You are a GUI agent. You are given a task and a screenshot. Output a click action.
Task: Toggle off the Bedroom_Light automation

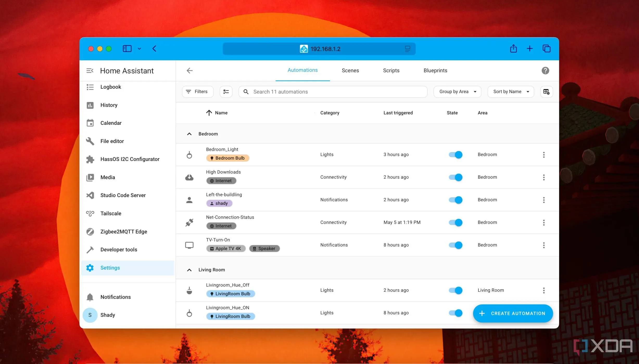pyautogui.click(x=455, y=154)
